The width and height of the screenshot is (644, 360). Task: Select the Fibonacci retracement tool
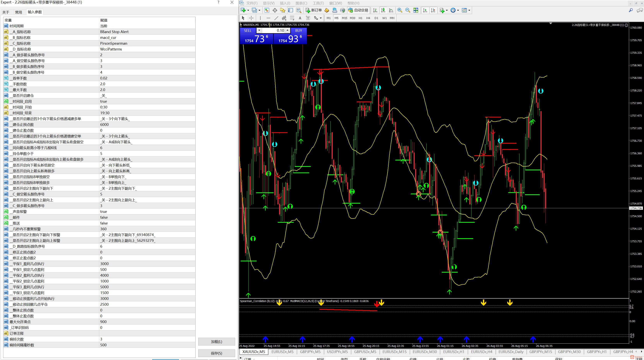(292, 18)
